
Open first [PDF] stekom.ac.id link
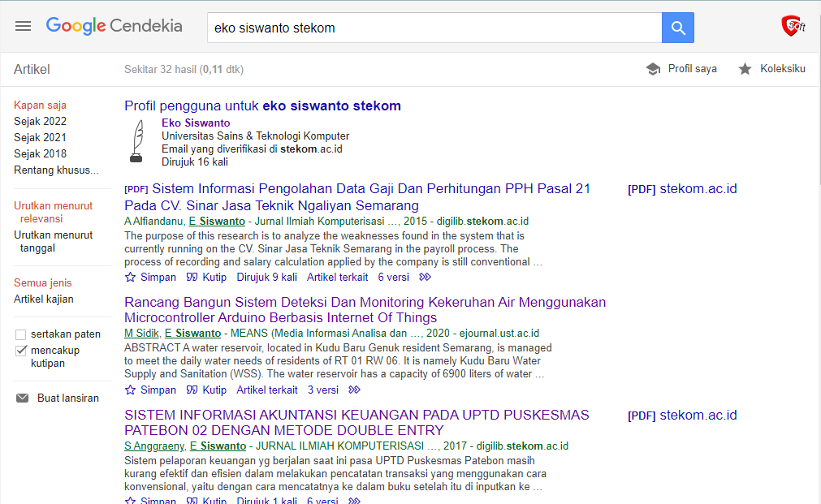point(682,189)
